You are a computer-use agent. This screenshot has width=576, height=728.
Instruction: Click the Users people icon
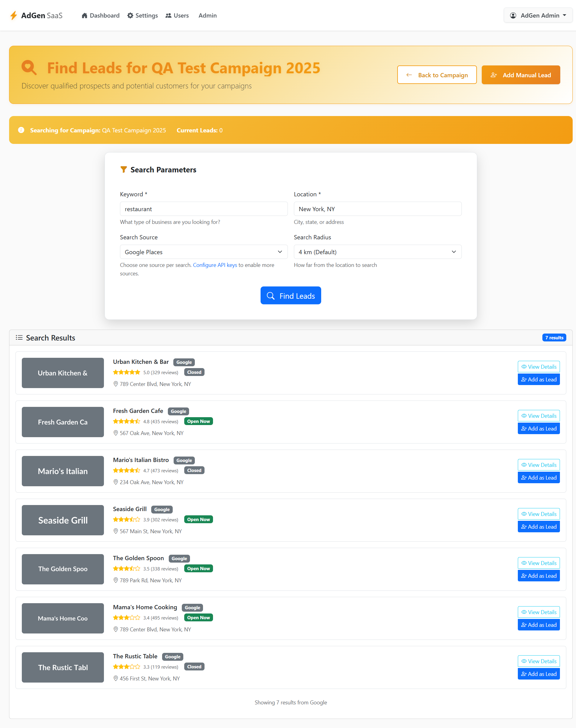click(x=168, y=15)
